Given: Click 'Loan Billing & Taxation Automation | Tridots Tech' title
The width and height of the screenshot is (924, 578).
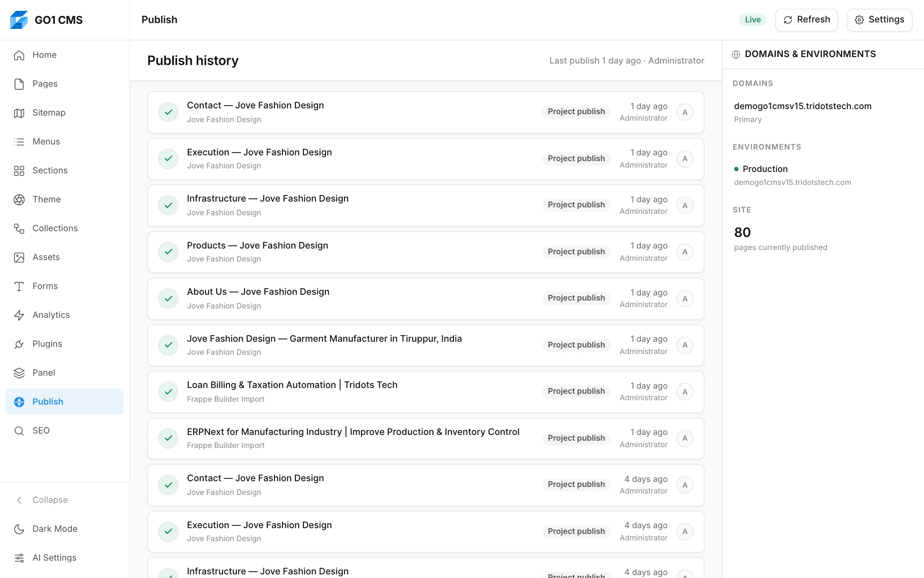Looking at the screenshot, I should 292,385.
